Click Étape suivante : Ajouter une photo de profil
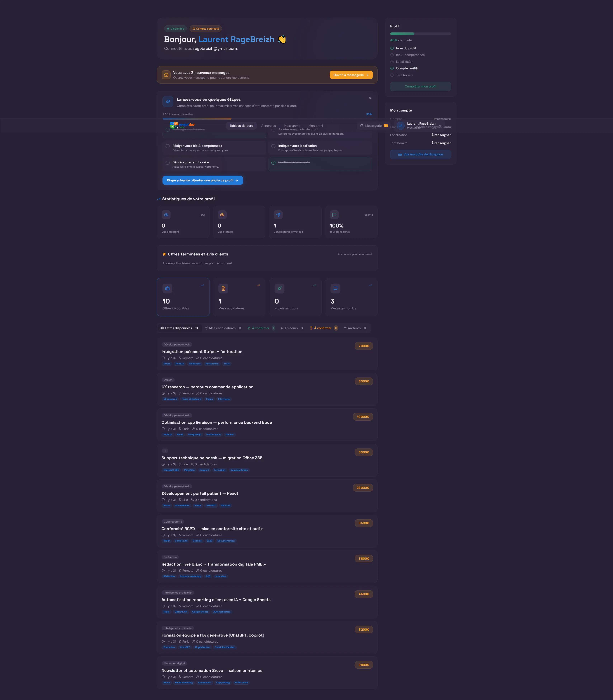 (202, 180)
